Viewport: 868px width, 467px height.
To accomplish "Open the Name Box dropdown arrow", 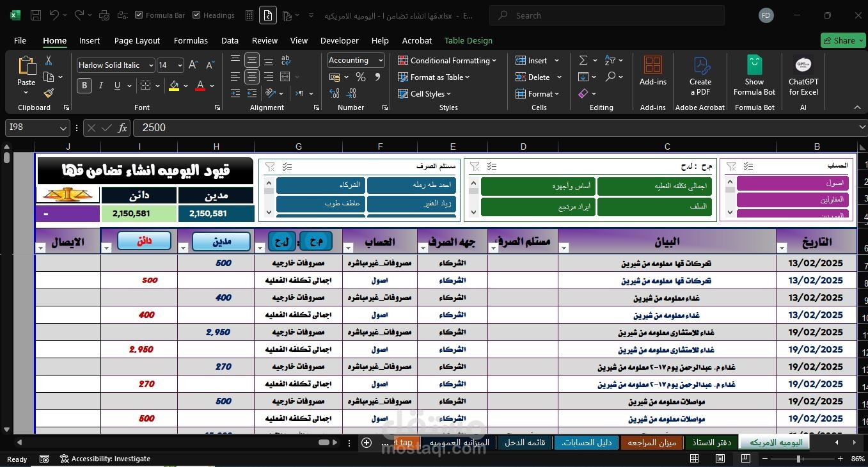I will coord(63,128).
